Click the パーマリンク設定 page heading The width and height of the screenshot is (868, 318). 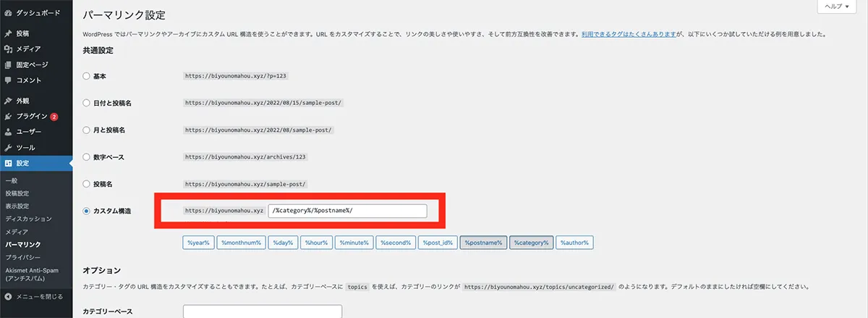[x=124, y=14]
